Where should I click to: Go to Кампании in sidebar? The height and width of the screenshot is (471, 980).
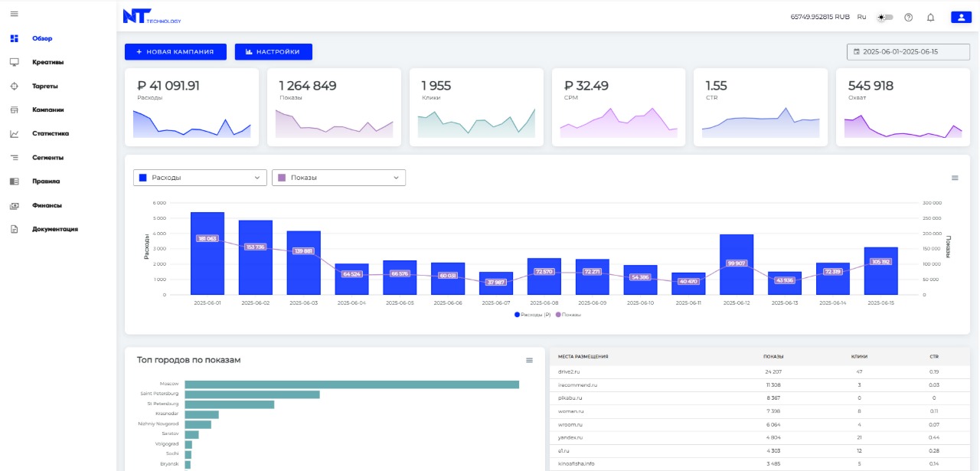(47, 110)
